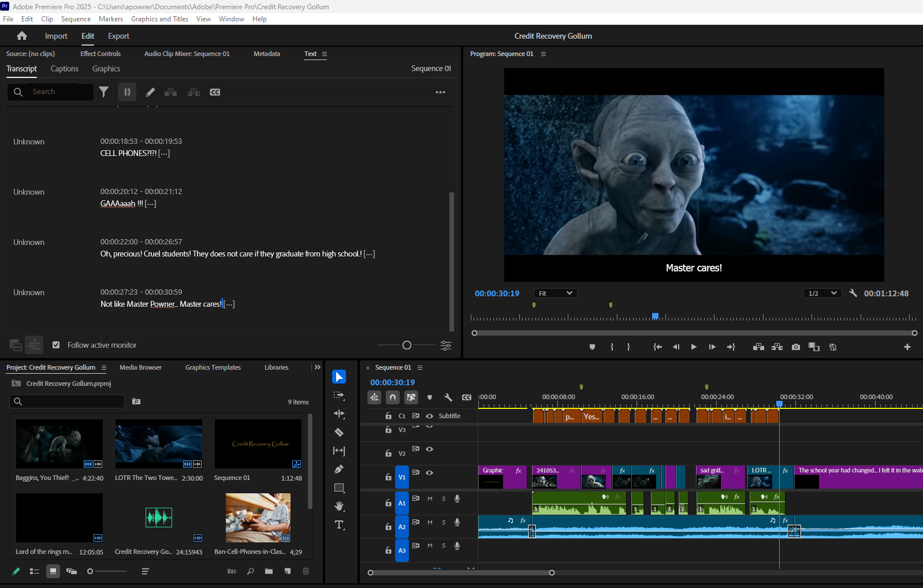Open the Fit zoom level dropdown
Image resolution: width=923 pixels, height=588 pixels.
pos(555,293)
